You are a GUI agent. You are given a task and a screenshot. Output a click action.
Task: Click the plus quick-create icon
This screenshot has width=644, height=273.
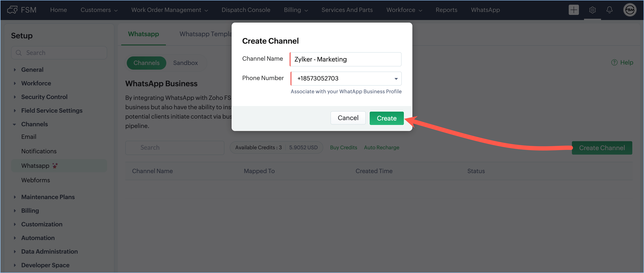574,10
